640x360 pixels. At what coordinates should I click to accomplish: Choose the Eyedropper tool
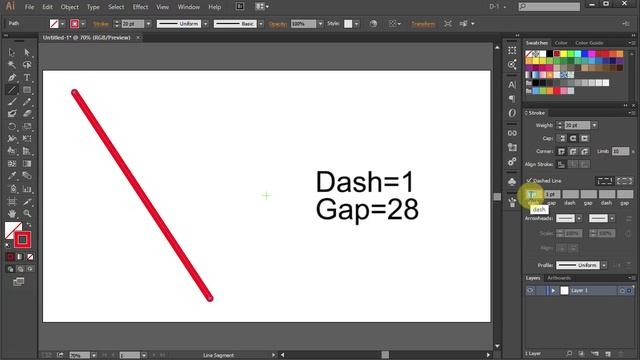12,176
